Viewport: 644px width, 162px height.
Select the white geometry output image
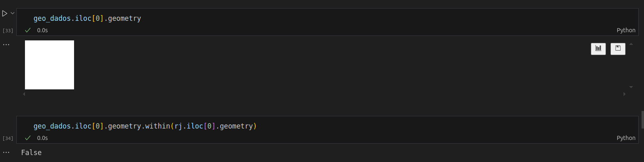50,65
